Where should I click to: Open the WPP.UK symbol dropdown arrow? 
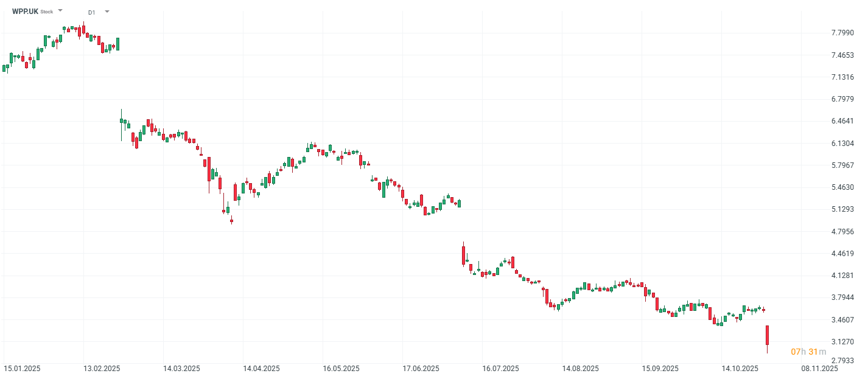pyautogui.click(x=60, y=11)
